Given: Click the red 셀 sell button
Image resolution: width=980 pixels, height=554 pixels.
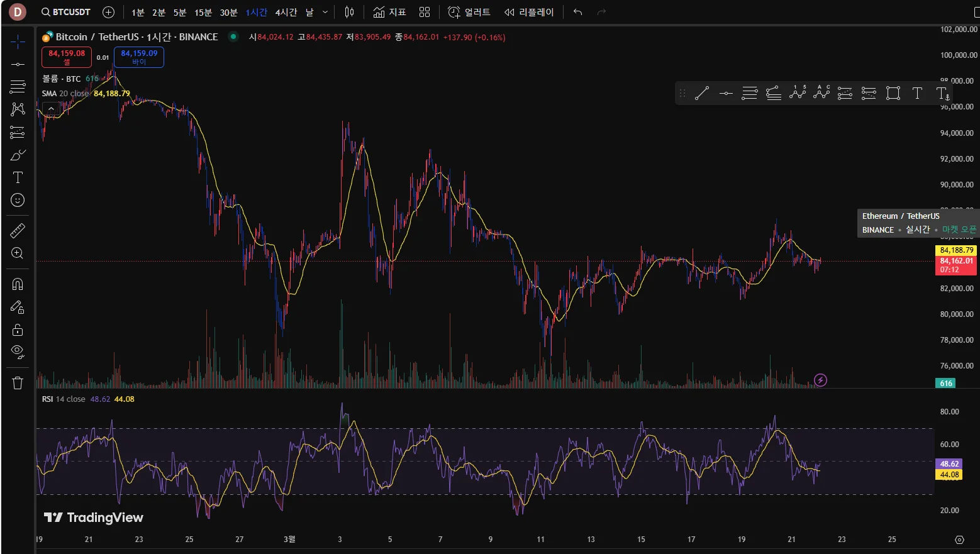Looking at the screenshot, I should tap(67, 57).
